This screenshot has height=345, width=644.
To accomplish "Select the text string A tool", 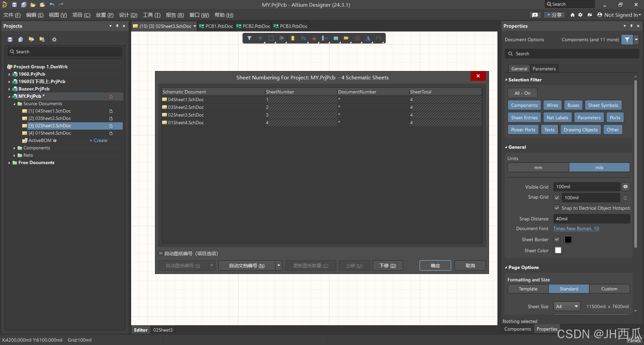I will point(368,38).
